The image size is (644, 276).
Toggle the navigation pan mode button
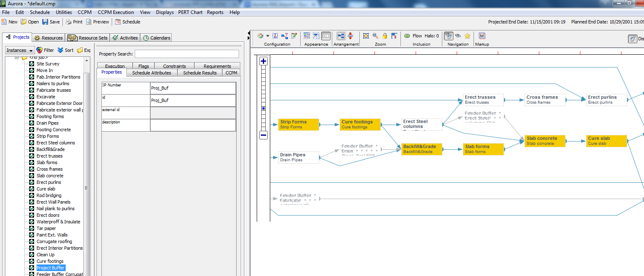point(448,36)
